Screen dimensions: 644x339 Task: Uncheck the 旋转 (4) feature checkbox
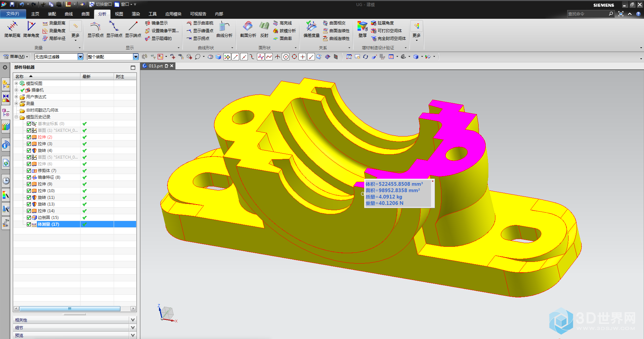coord(29,151)
